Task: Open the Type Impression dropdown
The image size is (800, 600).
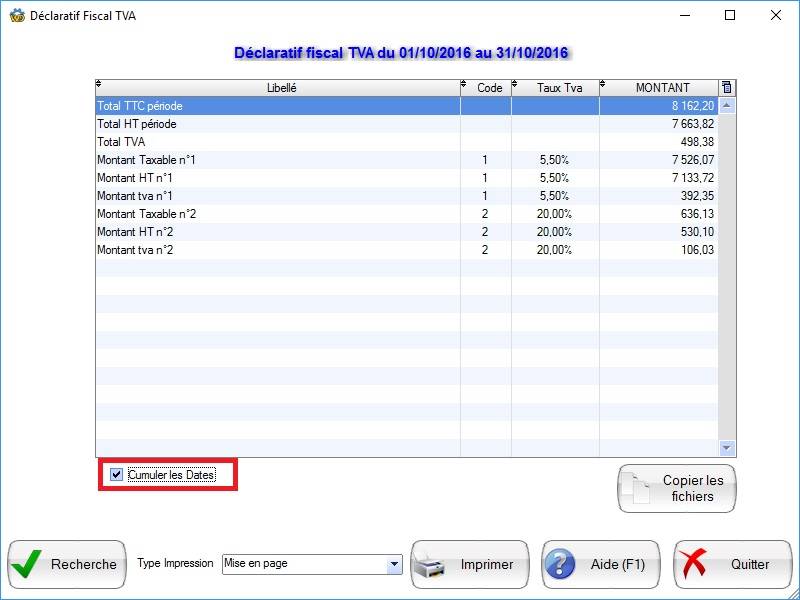Action: click(x=393, y=564)
